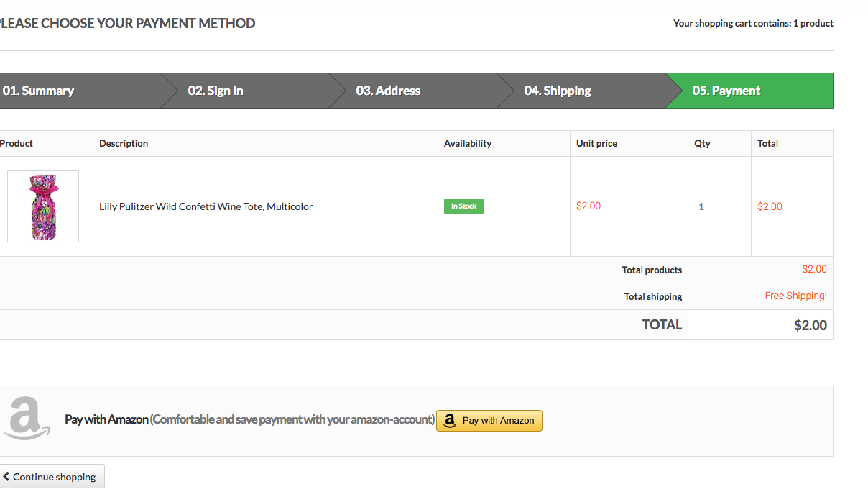This screenshot has width=868, height=497.
Task: Click the large gray Amazon logo icon
Action: click(27, 418)
